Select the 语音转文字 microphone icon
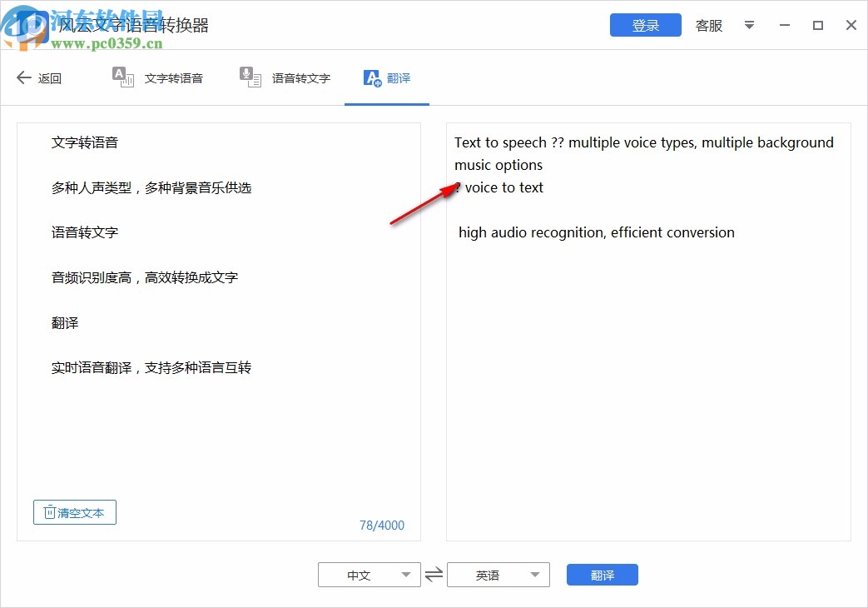The width and height of the screenshot is (868, 608). (250, 77)
